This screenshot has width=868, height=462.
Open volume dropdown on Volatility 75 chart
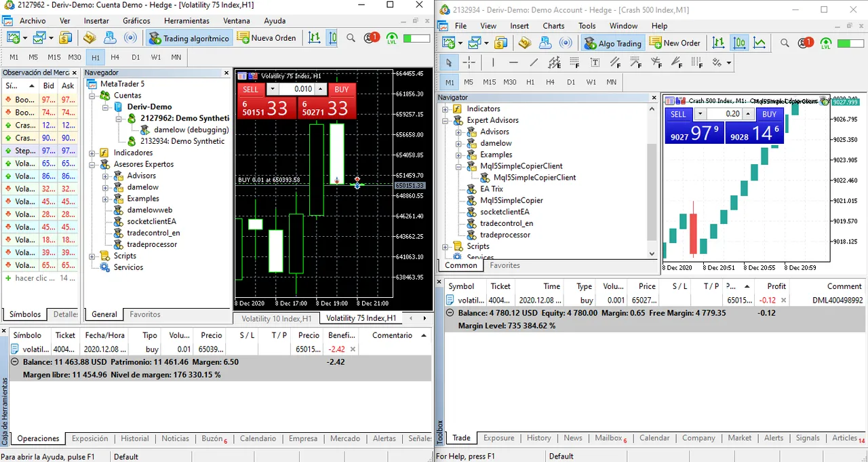pos(273,90)
